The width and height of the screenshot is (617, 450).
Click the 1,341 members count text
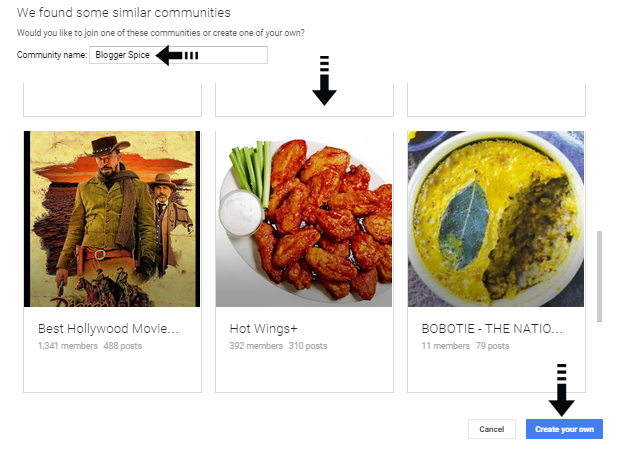[68, 346]
